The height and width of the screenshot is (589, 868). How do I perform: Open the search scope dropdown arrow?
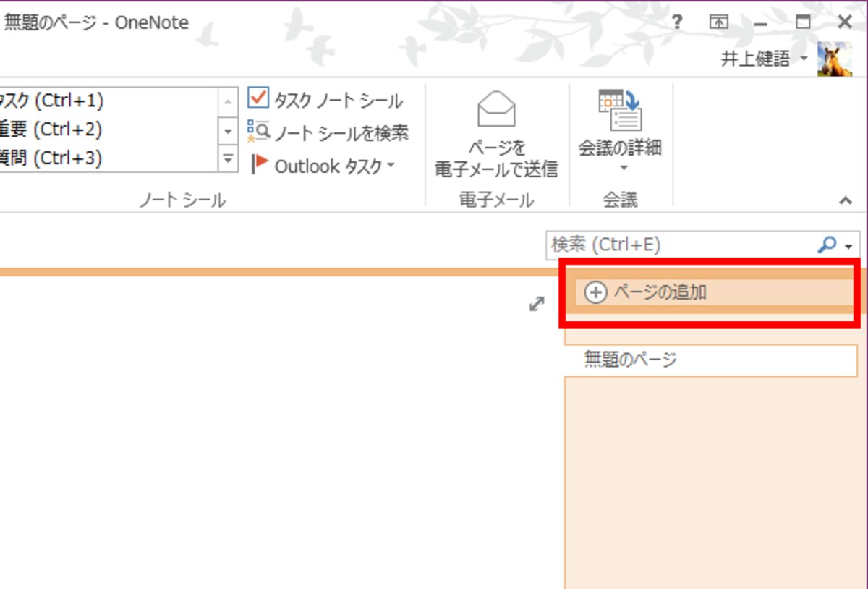pyautogui.click(x=848, y=247)
